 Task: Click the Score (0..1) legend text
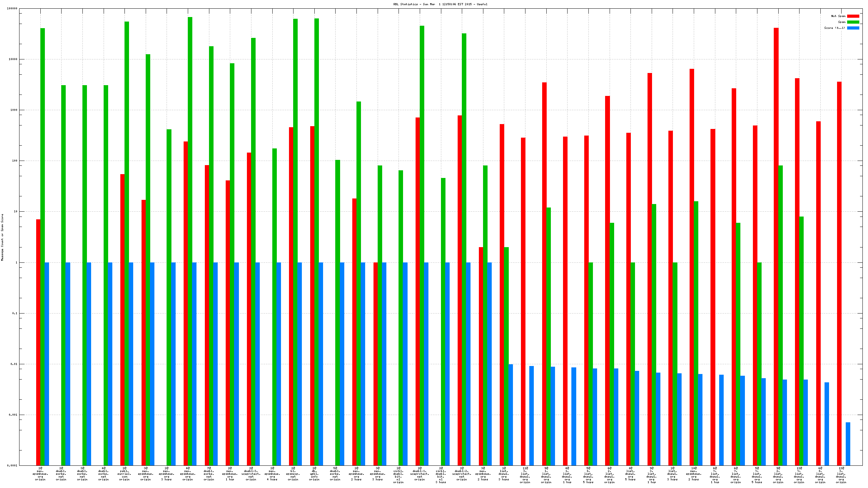[x=834, y=28]
